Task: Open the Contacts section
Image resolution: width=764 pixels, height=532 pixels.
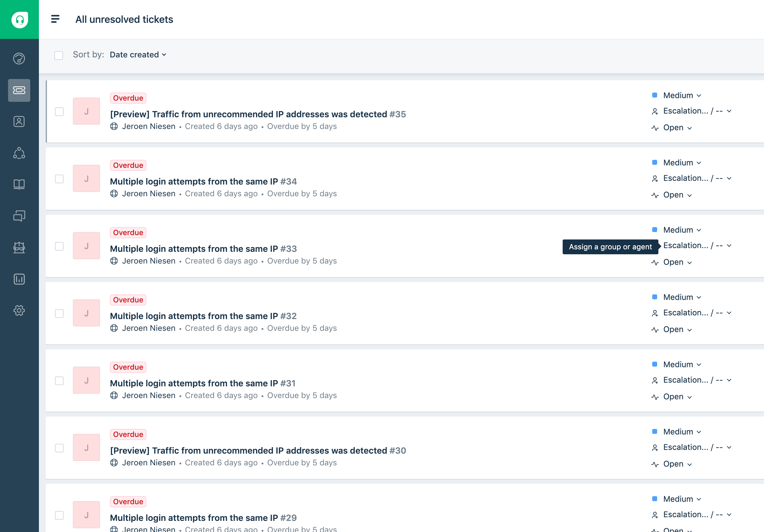Action: 19,121
